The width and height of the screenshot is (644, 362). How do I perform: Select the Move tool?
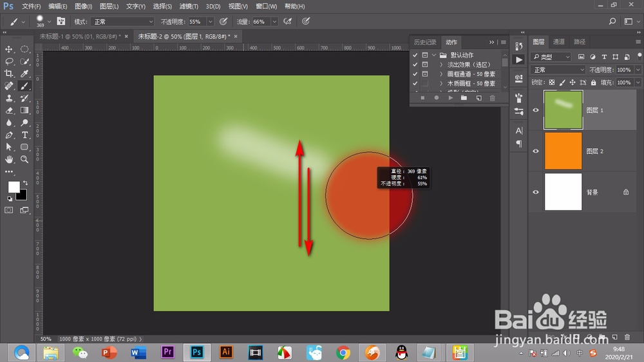pos(8,50)
